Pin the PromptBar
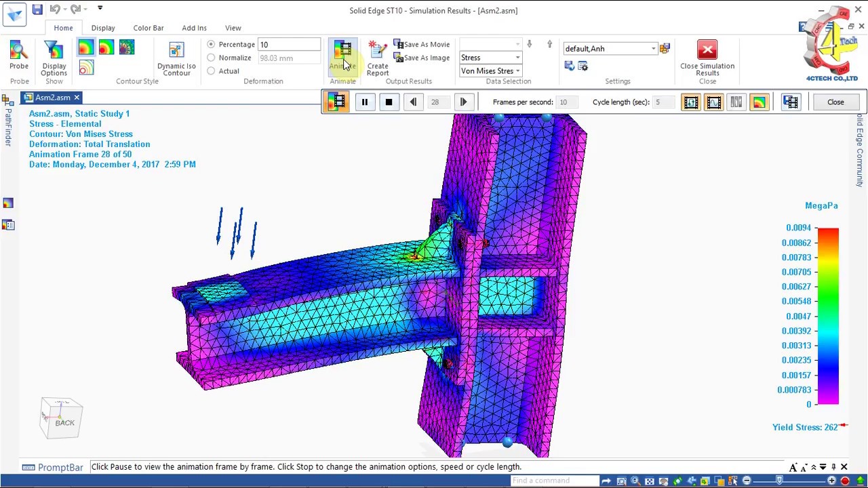 pyautogui.click(x=833, y=467)
